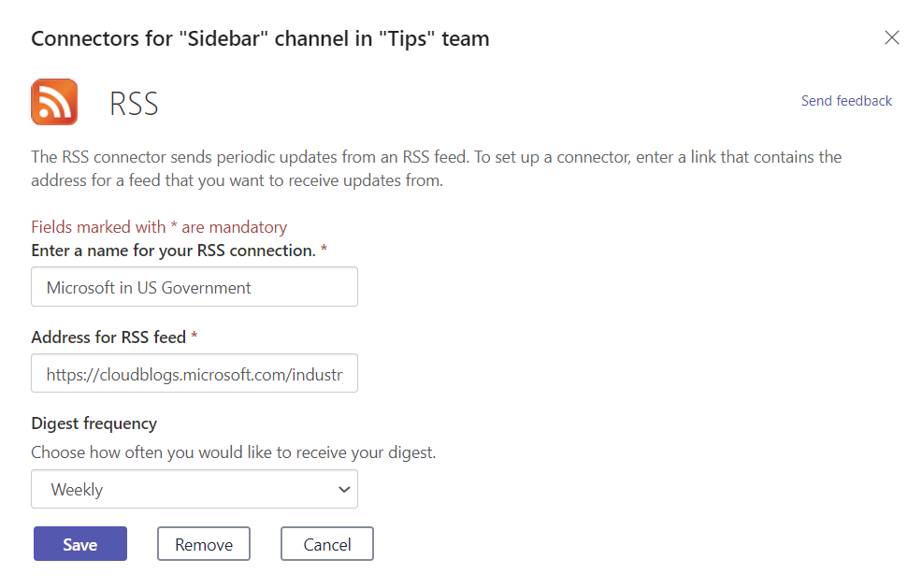Click the RSS feed address input box
The width and height of the screenshot is (922, 588).
click(194, 374)
